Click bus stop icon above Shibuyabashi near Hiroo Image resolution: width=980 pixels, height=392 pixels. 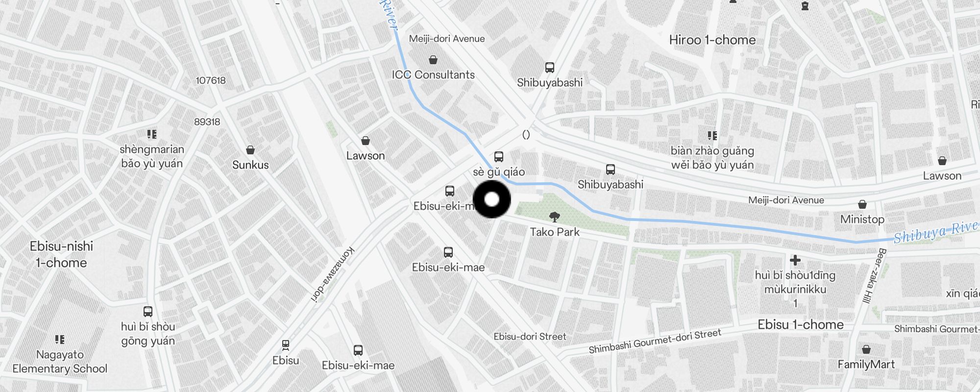pos(550,68)
